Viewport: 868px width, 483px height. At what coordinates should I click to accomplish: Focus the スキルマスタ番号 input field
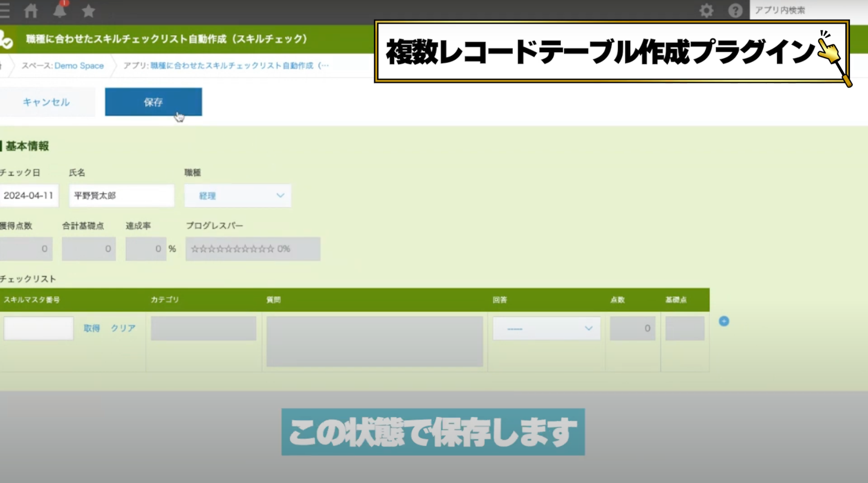[39, 328]
